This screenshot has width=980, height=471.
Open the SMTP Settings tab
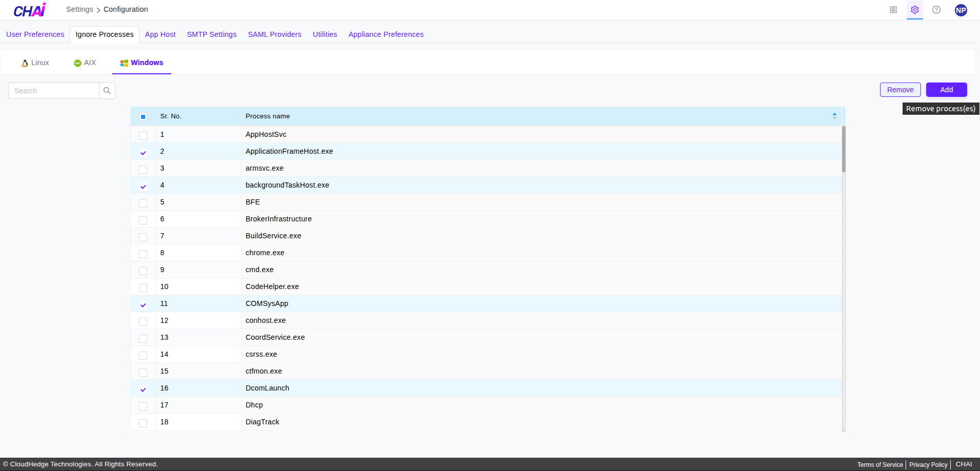[x=211, y=34]
